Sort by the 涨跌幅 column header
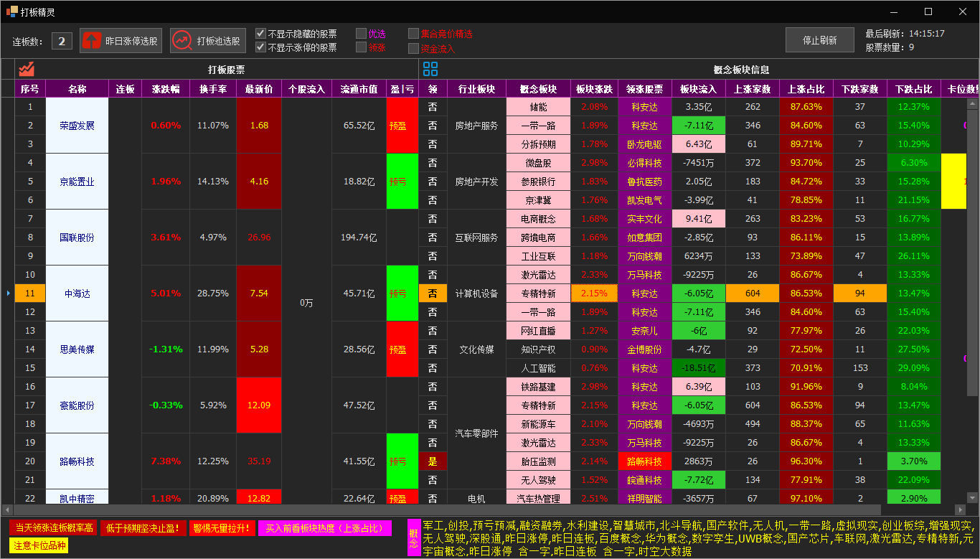 click(166, 89)
